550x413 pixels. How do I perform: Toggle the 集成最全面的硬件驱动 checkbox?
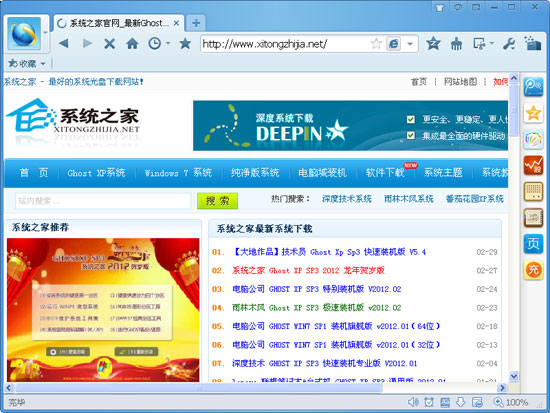tap(411, 135)
